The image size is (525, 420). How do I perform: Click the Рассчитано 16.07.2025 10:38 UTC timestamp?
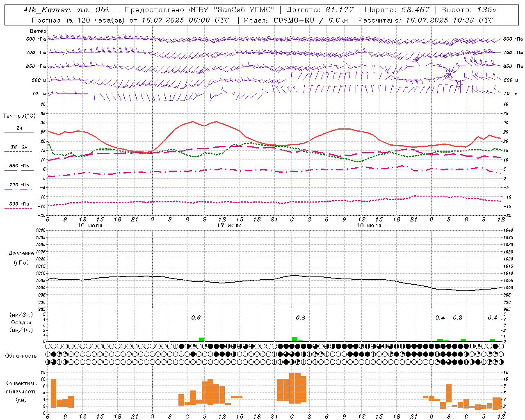coord(426,20)
